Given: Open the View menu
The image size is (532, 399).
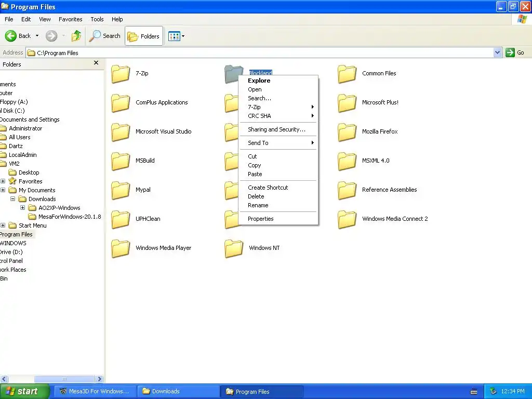Looking at the screenshot, I should (45, 19).
